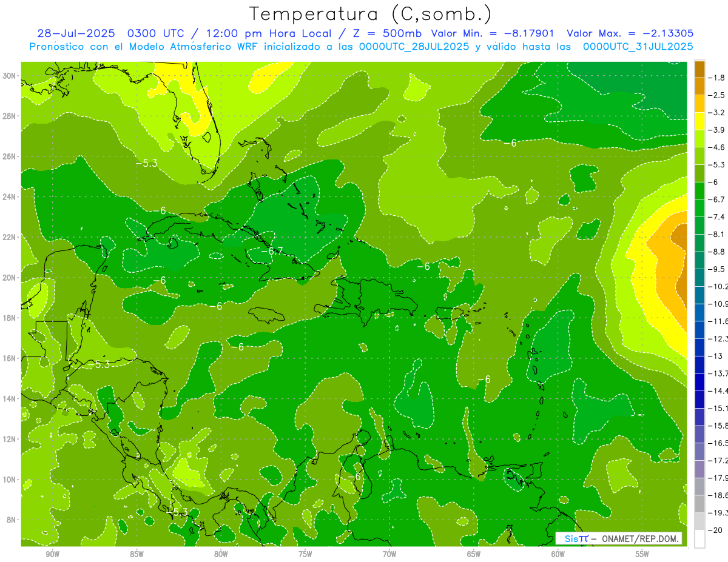The width and height of the screenshot is (728, 562).
Task: Click the '80W' longitude axis label
Action: tap(221, 555)
